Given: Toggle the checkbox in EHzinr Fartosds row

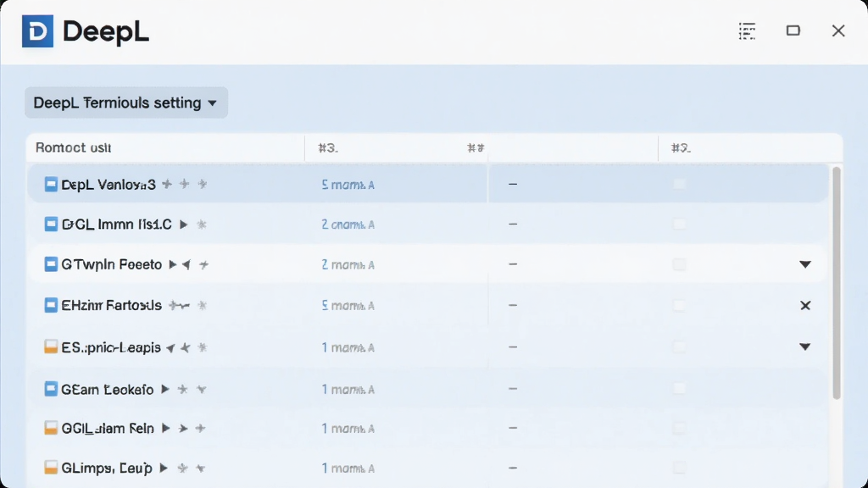Looking at the screenshot, I should (679, 305).
